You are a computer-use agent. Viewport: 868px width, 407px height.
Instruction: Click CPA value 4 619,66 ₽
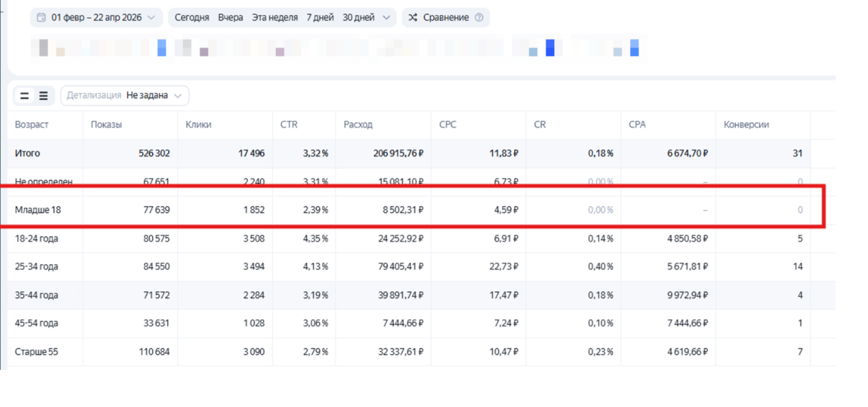coord(687,352)
